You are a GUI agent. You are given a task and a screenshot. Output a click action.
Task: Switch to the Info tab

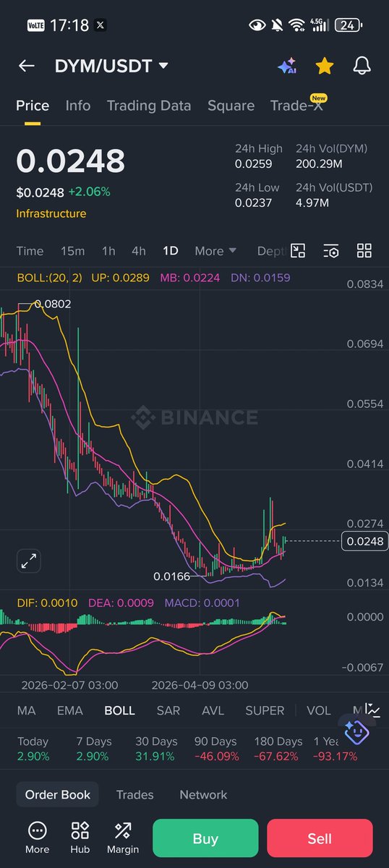pos(78,106)
